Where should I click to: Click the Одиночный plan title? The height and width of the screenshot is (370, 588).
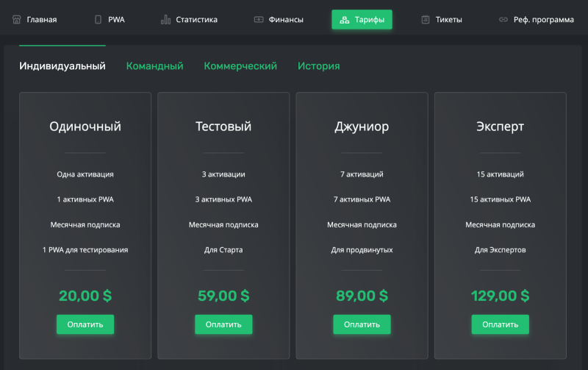click(85, 127)
